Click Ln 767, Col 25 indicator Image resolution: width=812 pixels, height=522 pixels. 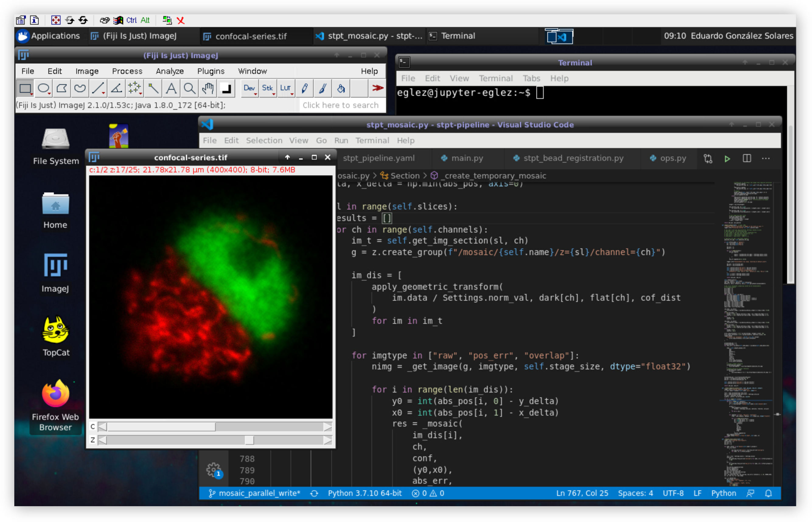tap(582, 493)
